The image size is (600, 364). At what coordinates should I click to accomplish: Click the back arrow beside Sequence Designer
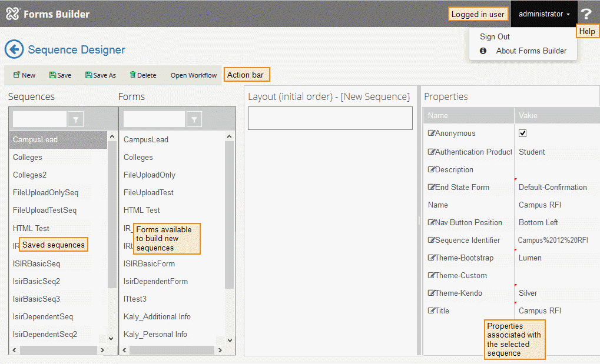(14, 49)
